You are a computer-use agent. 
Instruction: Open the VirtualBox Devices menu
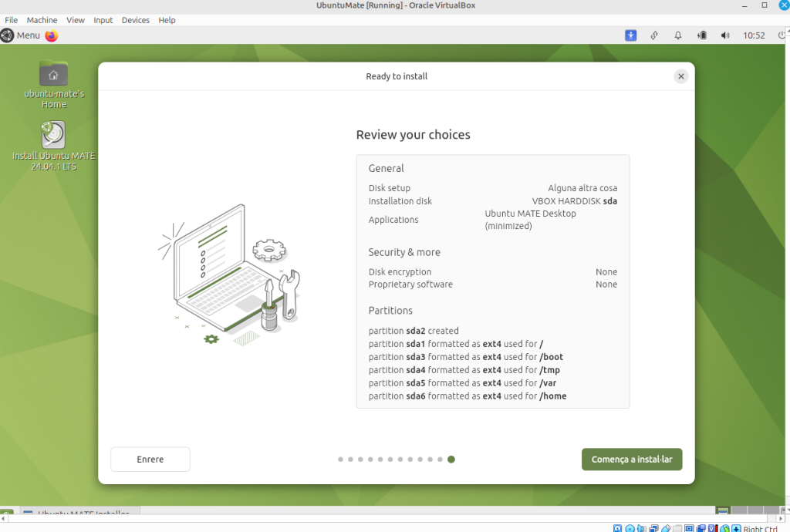point(136,20)
